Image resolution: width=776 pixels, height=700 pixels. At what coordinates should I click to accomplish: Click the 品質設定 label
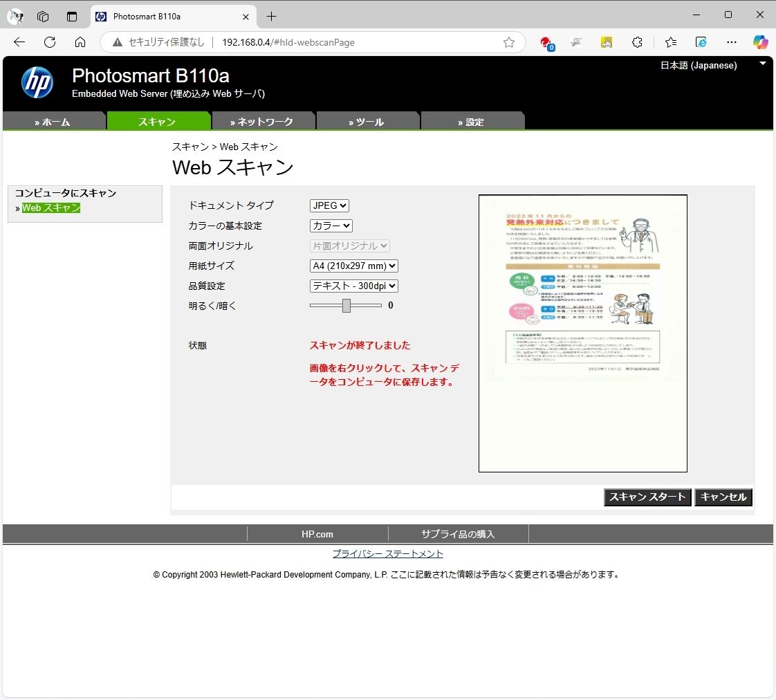(207, 286)
